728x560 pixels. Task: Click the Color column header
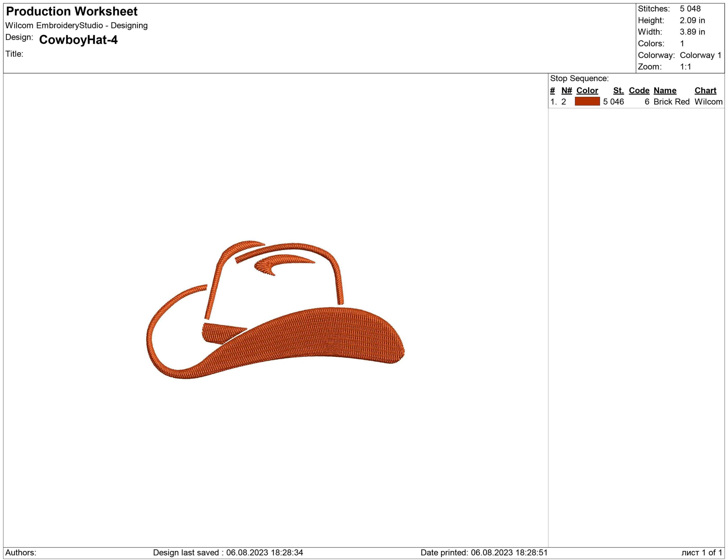(587, 91)
